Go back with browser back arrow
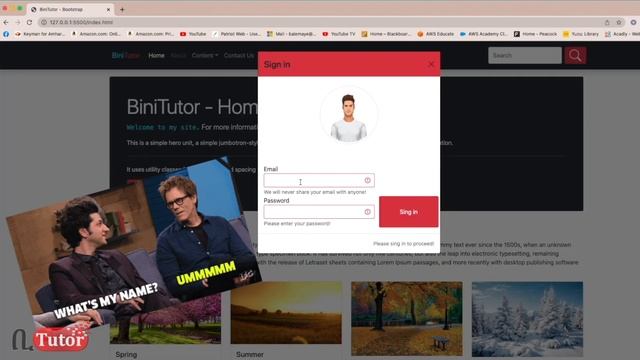This screenshot has height=360, width=640. [6, 22]
